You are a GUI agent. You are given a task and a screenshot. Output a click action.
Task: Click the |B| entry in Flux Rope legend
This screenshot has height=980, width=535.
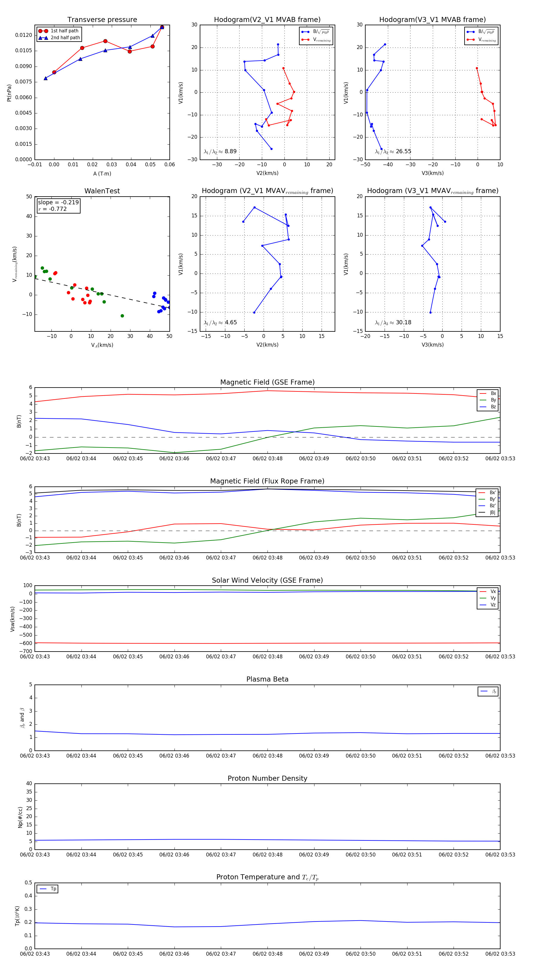(492, 513)
